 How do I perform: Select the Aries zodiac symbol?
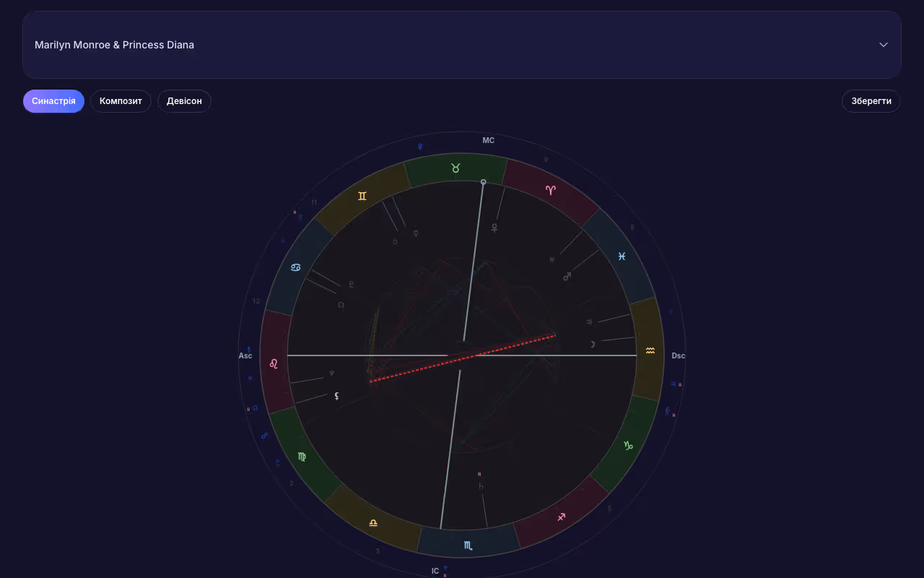point(551,190)
